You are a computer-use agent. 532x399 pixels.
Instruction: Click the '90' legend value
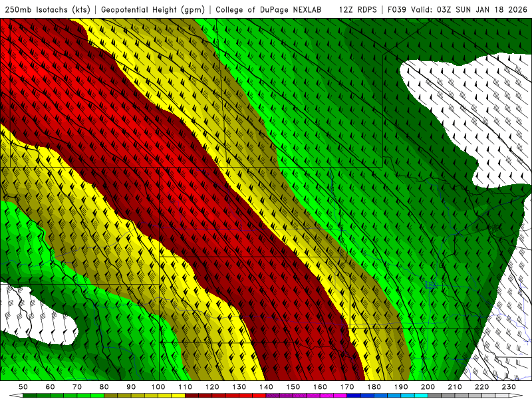(131, 387)
